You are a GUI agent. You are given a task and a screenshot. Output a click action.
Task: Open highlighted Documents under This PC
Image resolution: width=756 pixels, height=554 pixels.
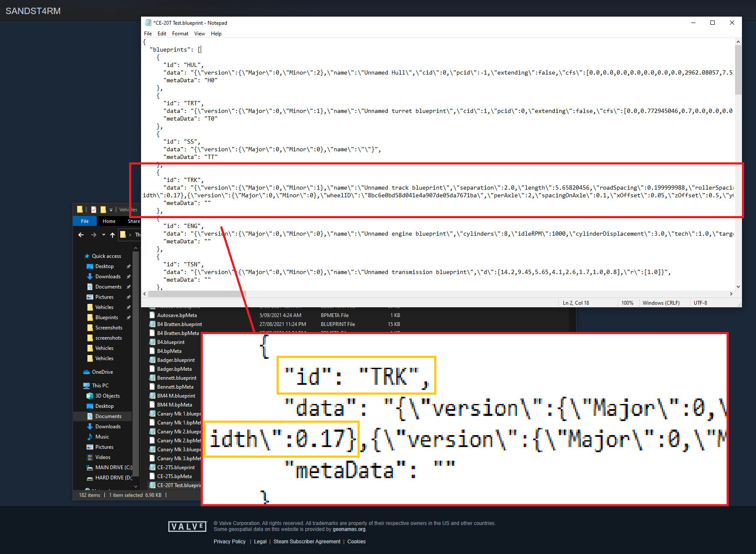pos(108,416)
